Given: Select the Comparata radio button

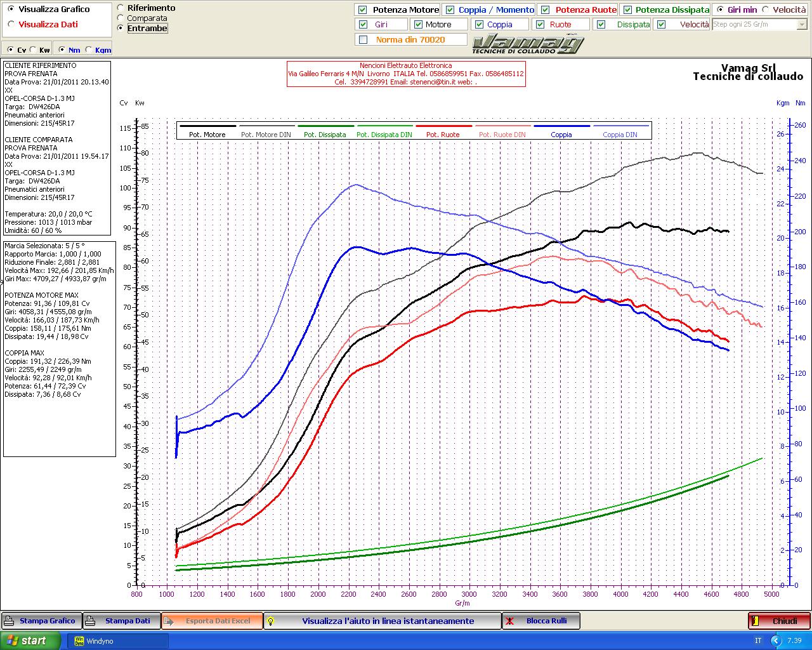Looking at the screenshot, I should coord(121,18).
